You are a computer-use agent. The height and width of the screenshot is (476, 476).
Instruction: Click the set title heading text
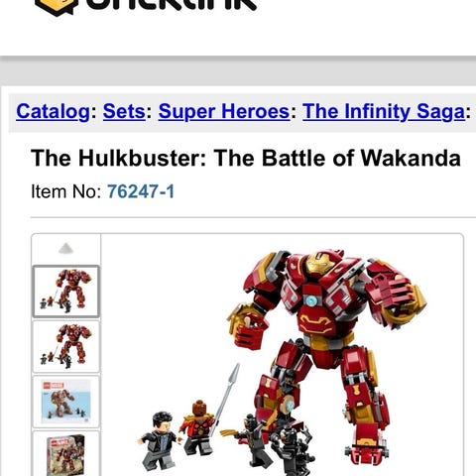[246, 158]
